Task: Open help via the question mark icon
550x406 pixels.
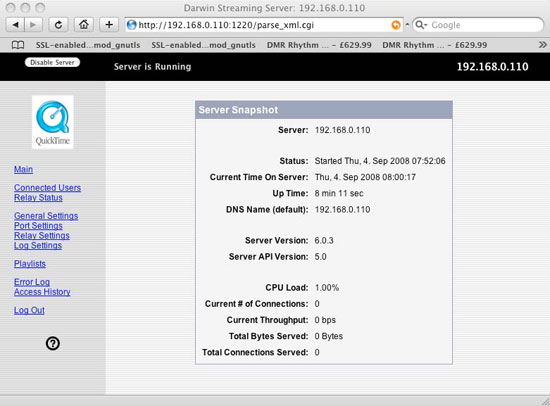Action: pyautogui.click(x=53, y=343)
